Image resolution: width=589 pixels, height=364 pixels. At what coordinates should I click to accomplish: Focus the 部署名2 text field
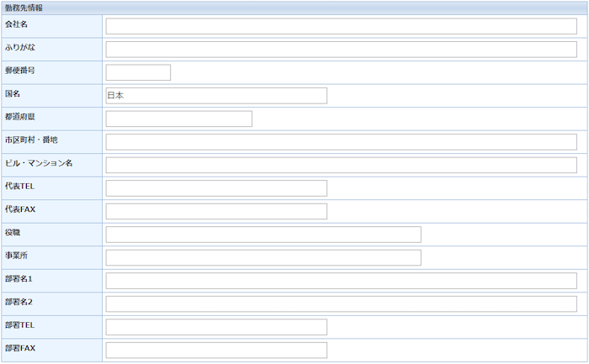point(341,303)
